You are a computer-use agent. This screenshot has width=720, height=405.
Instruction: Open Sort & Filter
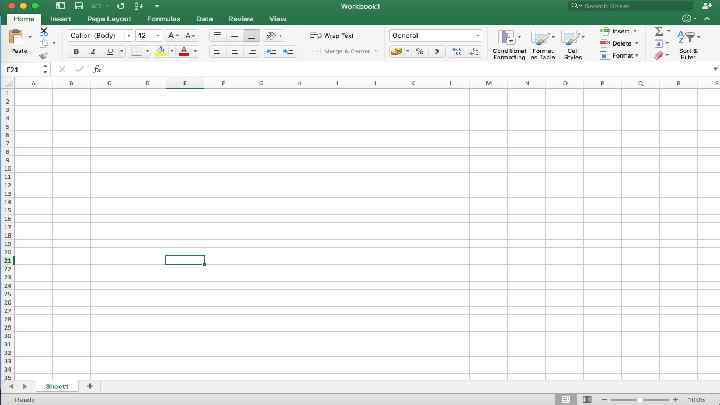688,44
